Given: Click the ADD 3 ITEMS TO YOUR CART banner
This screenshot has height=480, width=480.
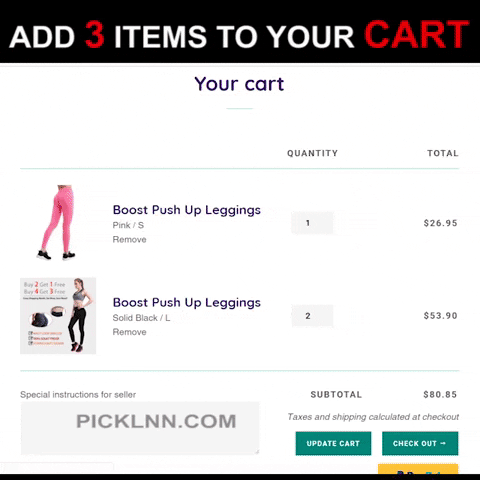Looking at the screenshot, I should (x=239, y=34).
